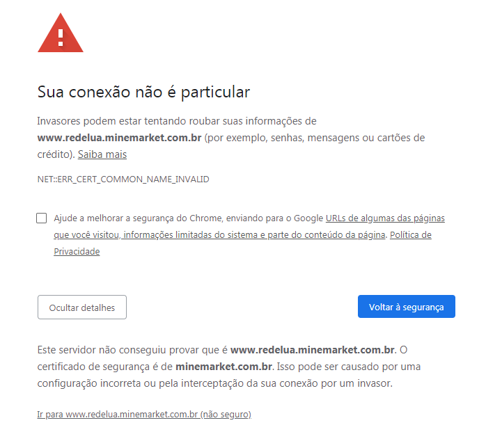Enable the Chrome security reporting checkbox
This screenshot has width=486, height=448.
click(42, 218)
